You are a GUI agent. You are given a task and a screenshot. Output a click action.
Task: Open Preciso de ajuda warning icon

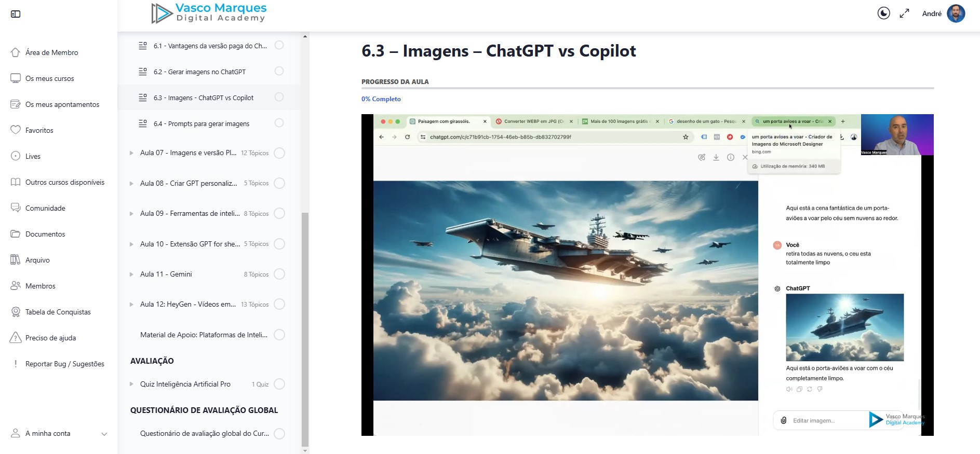tap(16, 338)
